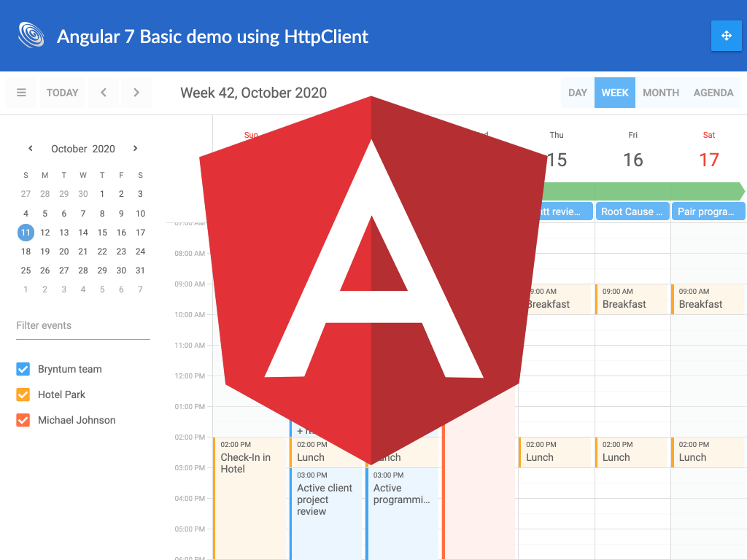Jump to today with TODAY button
The height and width of the screenshot is (560, 747).
[63, 93]
